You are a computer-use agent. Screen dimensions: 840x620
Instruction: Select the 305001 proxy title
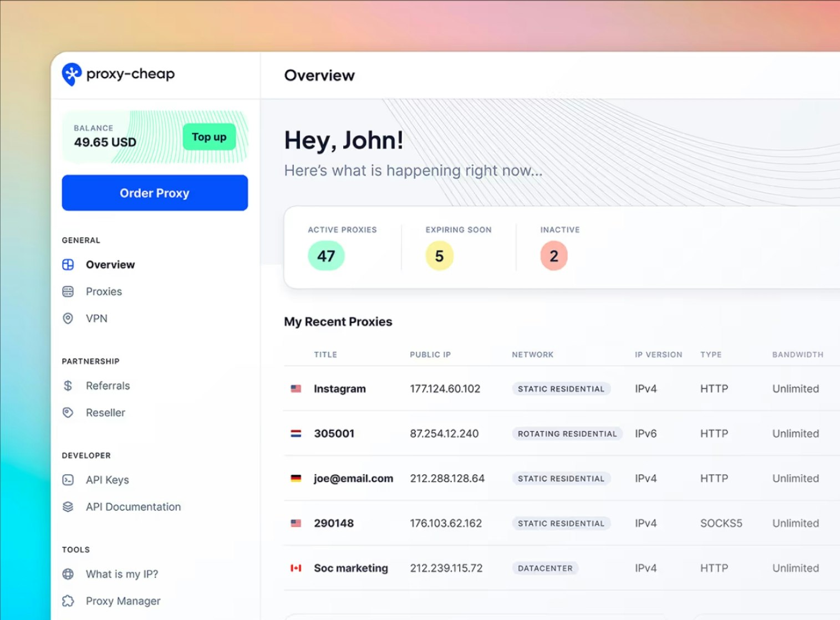334,434
